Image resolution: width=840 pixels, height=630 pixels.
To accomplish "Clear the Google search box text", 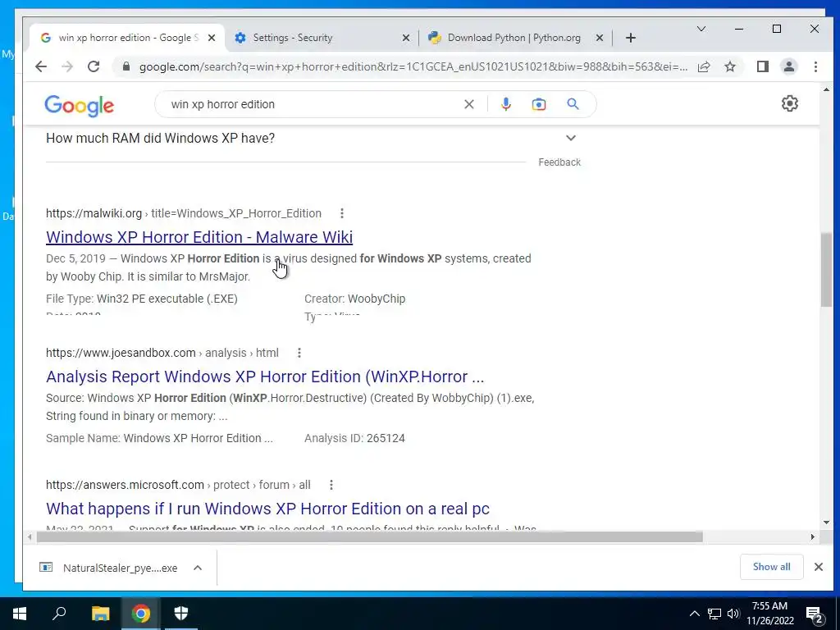I will (468, 104).
